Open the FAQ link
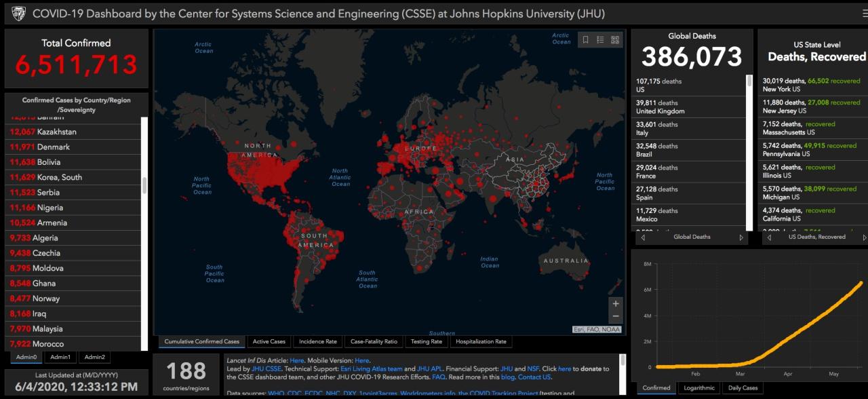The height and width of the screenshot is (399, 868). (439, 377)
